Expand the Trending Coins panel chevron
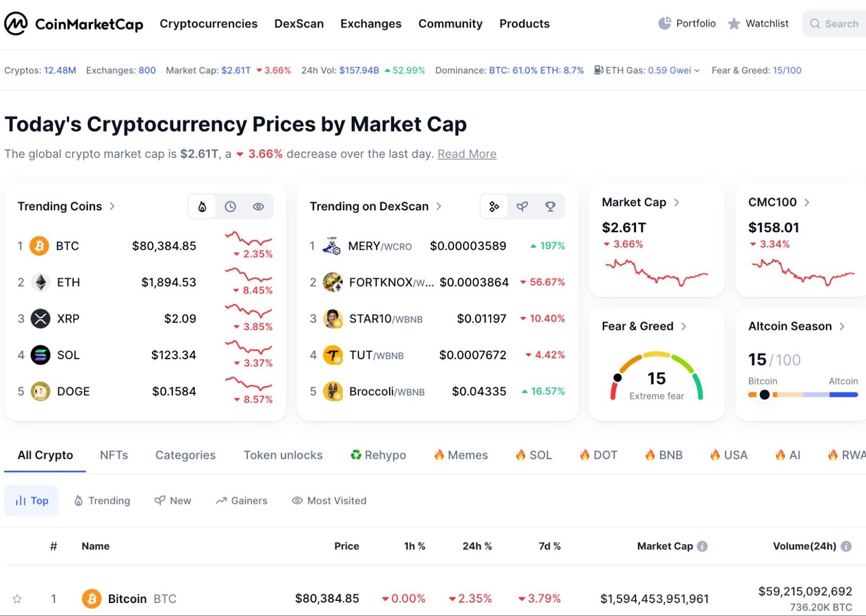The width and height of the screenshot is (866, 616). point(113,206)
